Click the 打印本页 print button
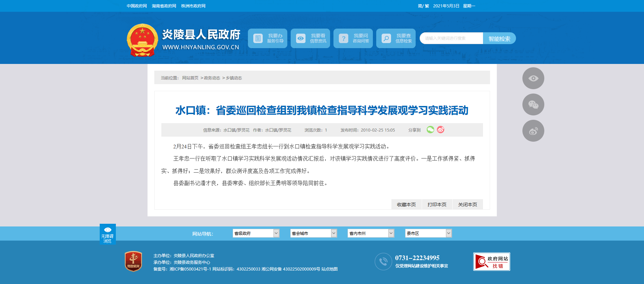This screenshot has width=644, height=284. click(437, 205)
